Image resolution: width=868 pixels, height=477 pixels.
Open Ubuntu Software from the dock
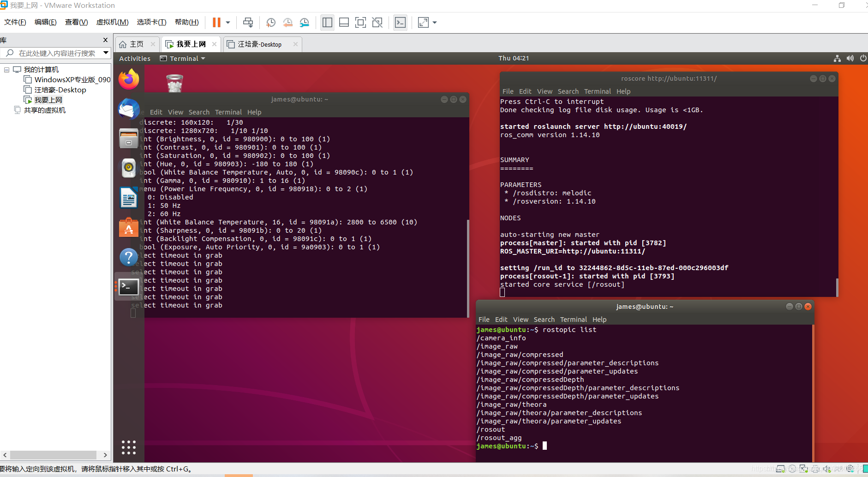129,228
